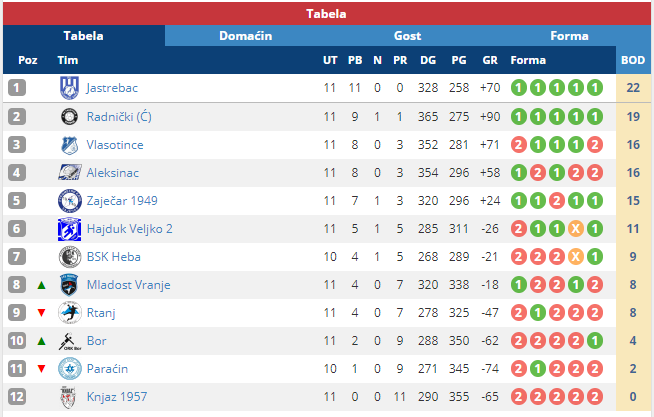Select the Forma tab
This screenshot has width=654, height=417.
click(569, 36)
